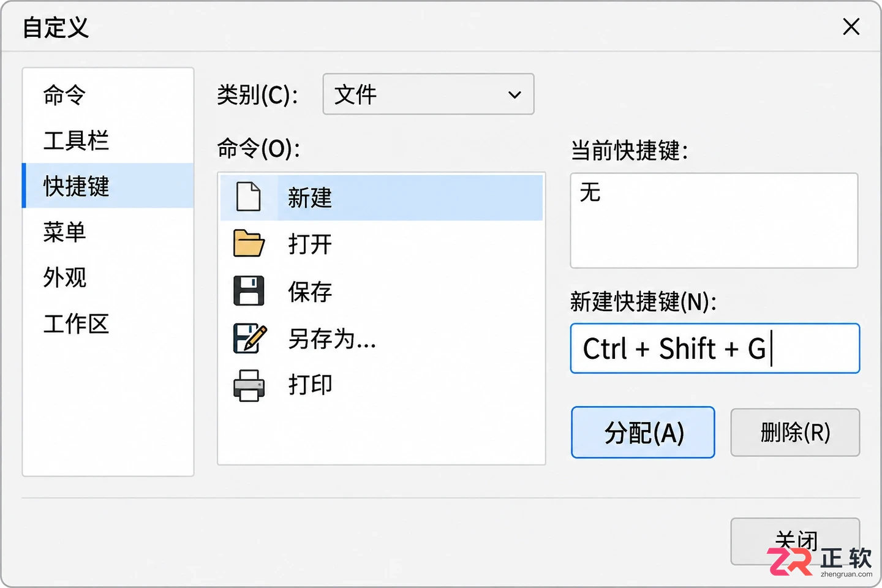Click the 删除(R) button

795,432
